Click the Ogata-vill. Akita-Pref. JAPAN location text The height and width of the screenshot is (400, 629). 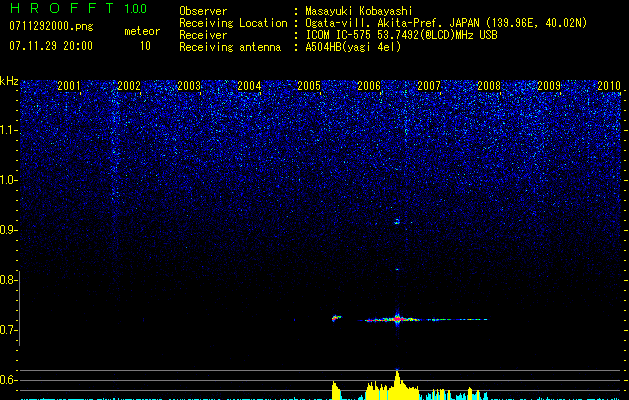coord(446,23)
